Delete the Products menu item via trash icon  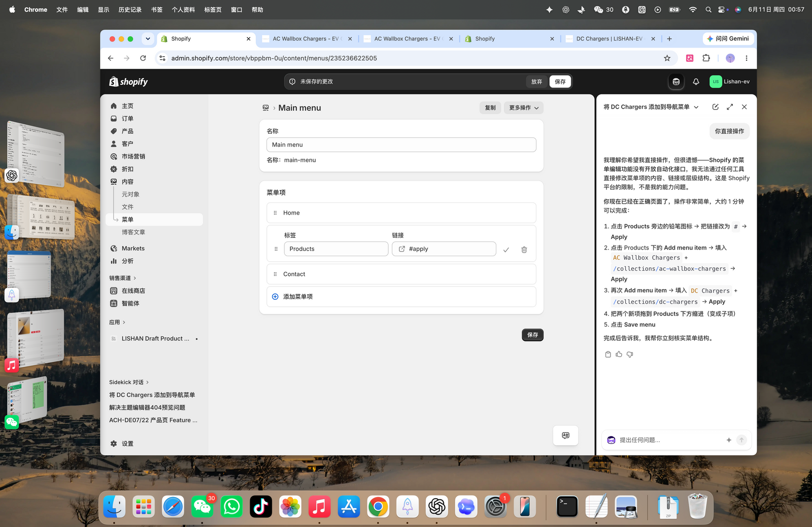[524, 250]
